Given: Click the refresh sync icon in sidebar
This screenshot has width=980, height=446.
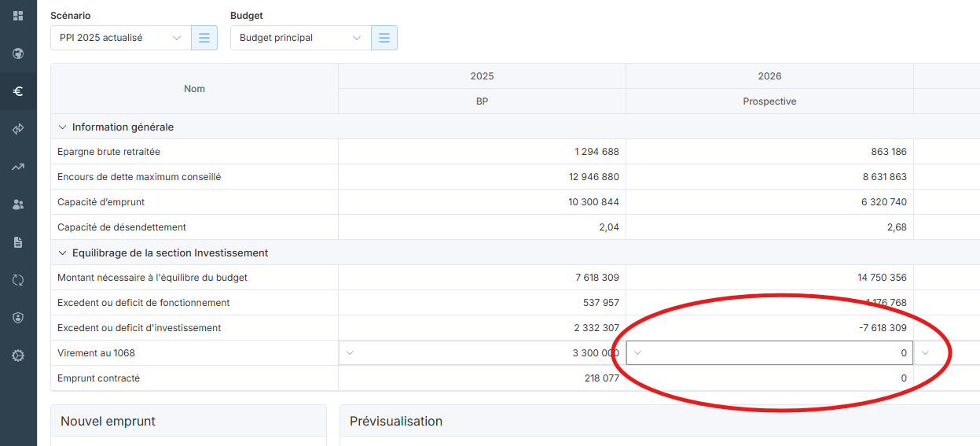Looking at the screenshot, I should (x=18, y=280).
